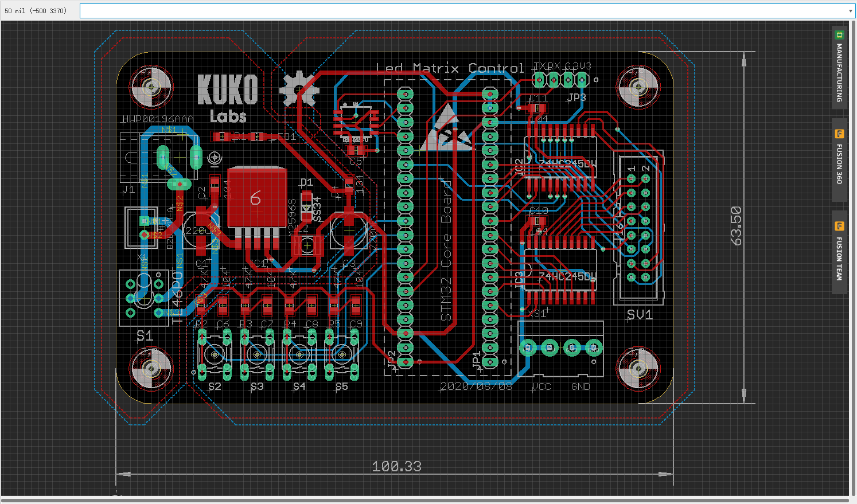Click the '2020/08/08' date text
857x504 pixels.
[476, 386]
